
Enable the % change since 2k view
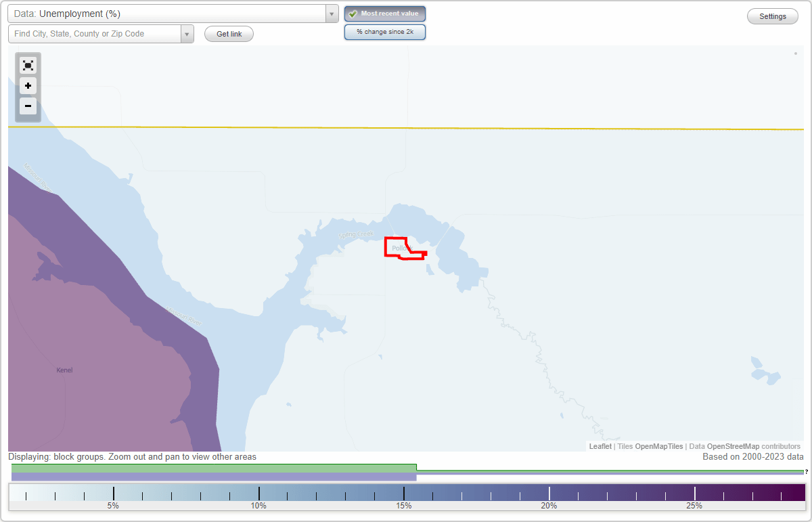tap(385, 31)
